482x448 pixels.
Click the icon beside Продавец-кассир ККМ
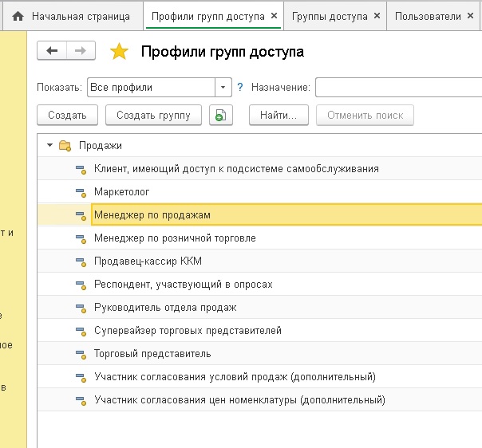click(x=81, y=261)
